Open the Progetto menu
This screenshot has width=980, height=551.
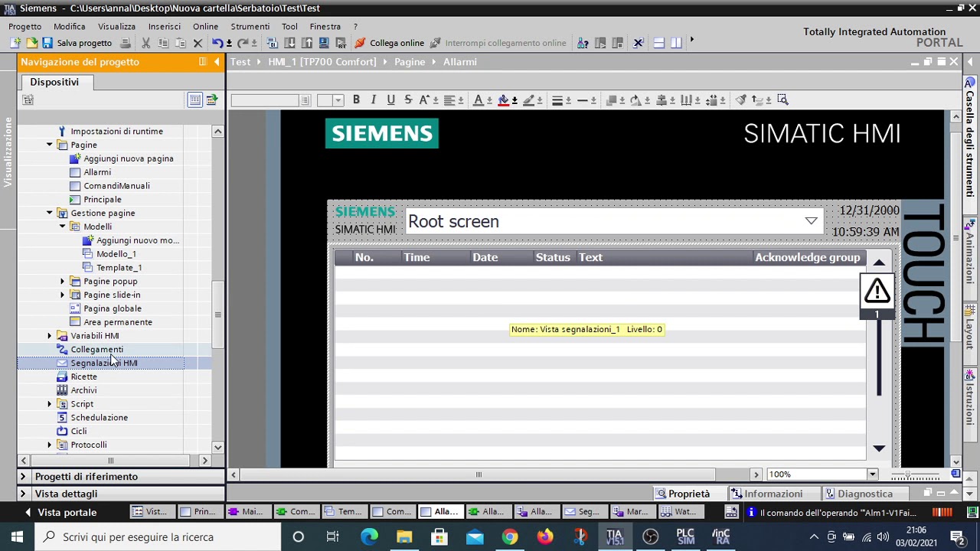25,26
